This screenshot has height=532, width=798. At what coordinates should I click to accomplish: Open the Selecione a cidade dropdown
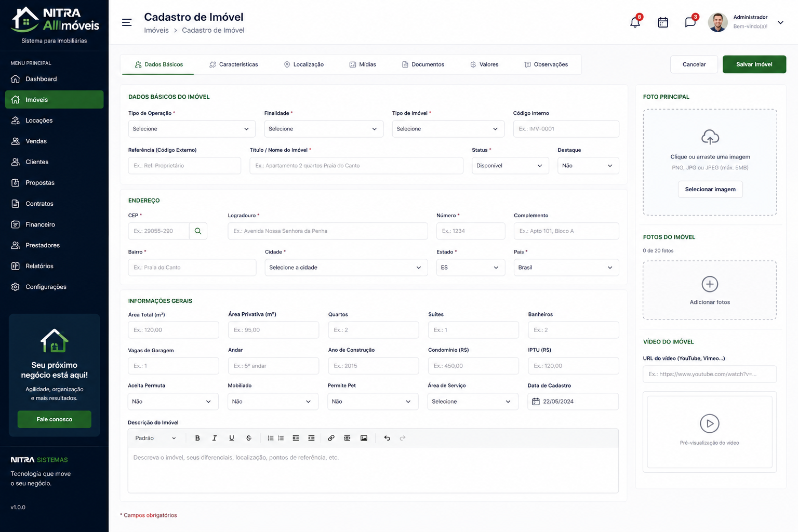(346, 268)
